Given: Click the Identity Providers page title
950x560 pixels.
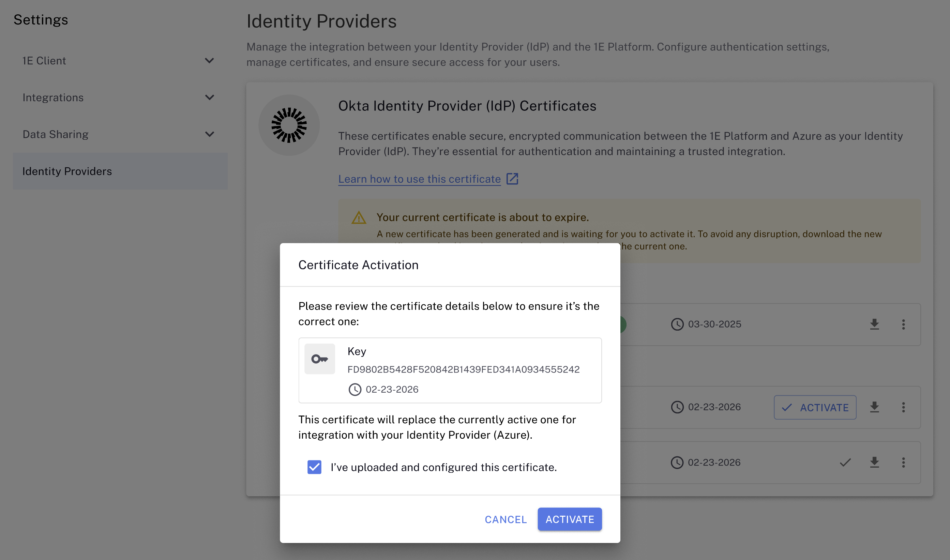Looking at the screenshot, I should click(x=321, y=21).
